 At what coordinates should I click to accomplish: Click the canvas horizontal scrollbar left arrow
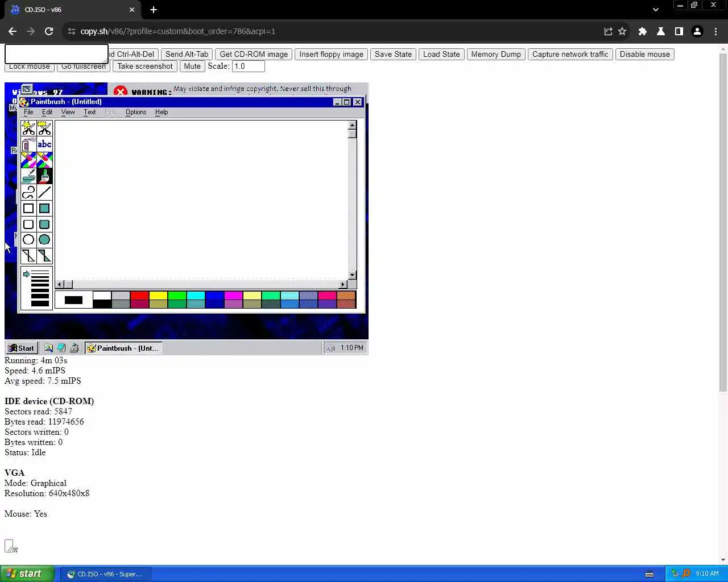pyautogui.click(x=60, y=284)
